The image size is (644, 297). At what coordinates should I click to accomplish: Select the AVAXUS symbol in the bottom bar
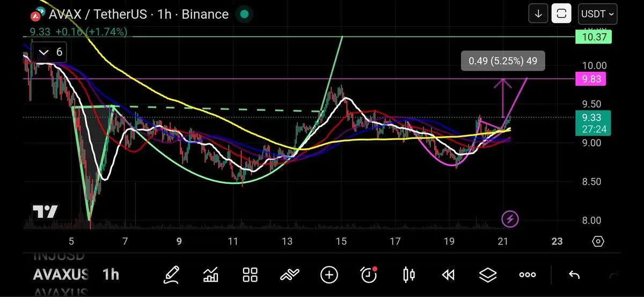[61, 275]
